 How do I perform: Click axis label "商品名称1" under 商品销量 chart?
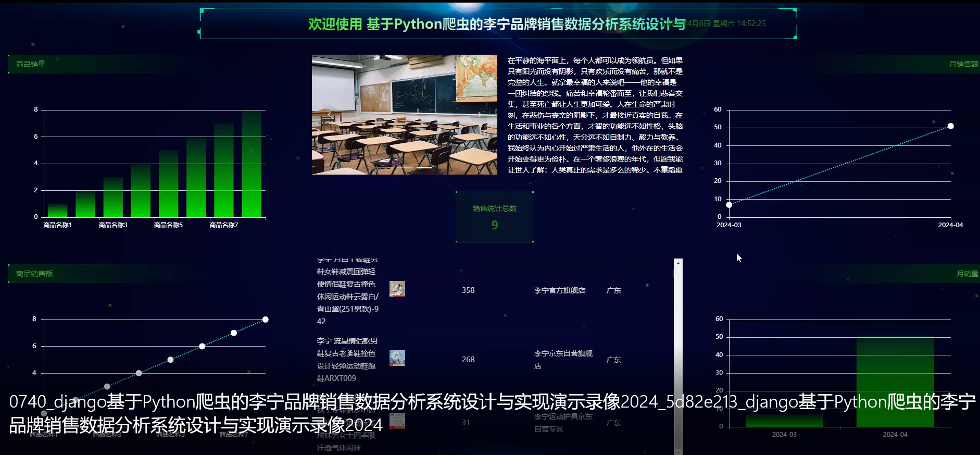58,225
